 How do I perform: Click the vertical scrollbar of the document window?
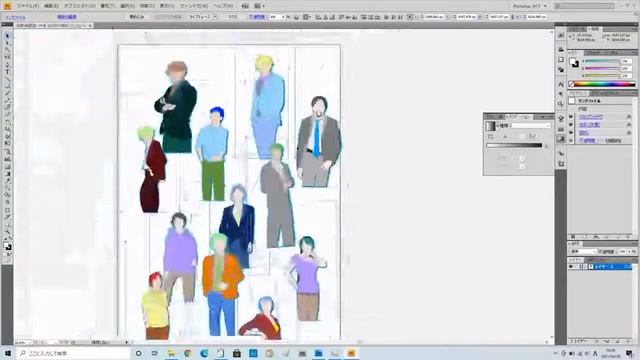(x=551, y=184)
